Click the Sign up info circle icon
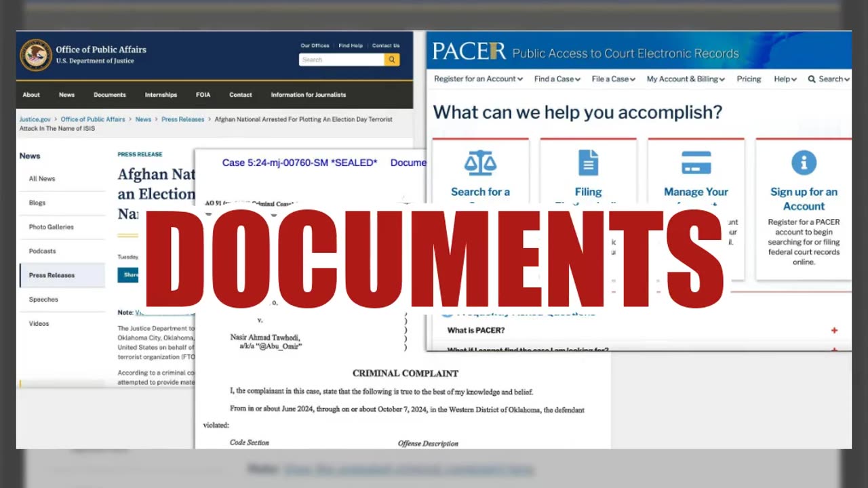The width and height of the screenshot is (868, 488). click(804, 163)
